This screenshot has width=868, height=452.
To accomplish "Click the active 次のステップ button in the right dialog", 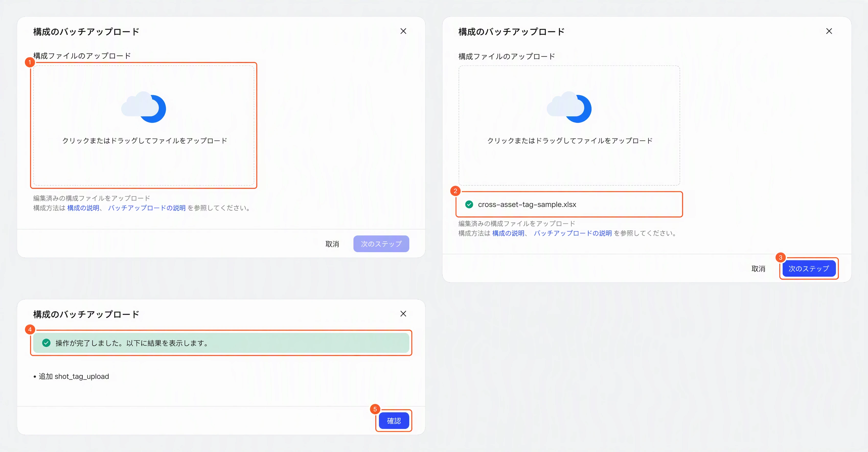I will [809, 269].
